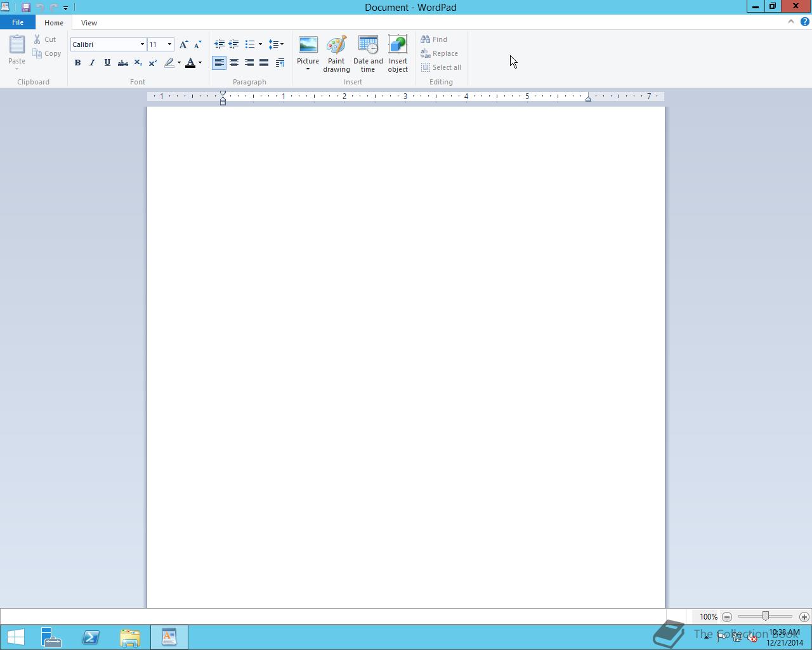Viewport: 812px width, 650px height.
Task: Select Center text alignment
Action: (234, 63)
